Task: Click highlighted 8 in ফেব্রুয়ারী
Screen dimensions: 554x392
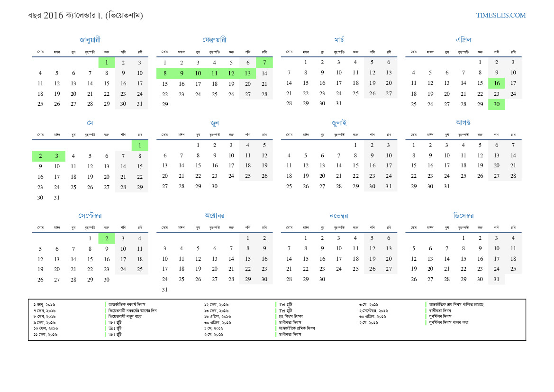Action: click(164, 73)
